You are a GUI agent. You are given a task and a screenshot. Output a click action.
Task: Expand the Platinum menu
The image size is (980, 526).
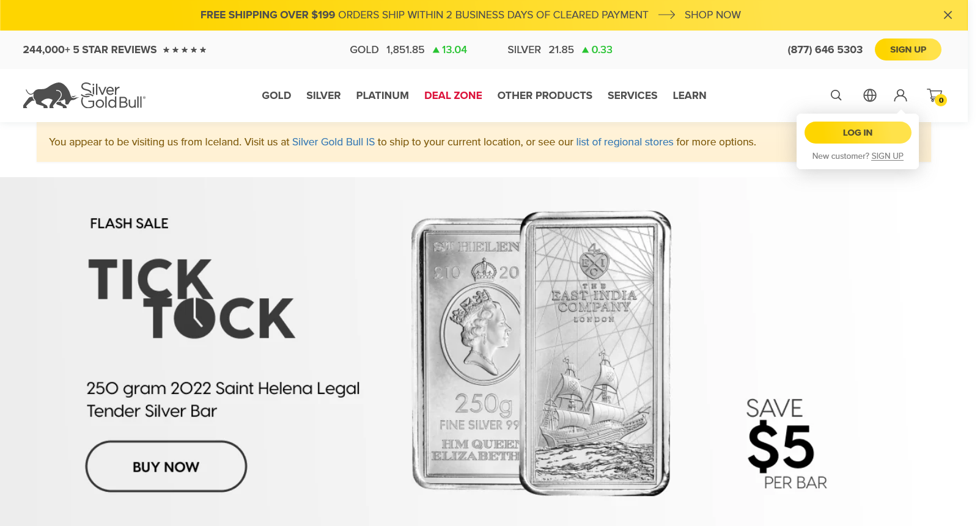click(382, 95)
